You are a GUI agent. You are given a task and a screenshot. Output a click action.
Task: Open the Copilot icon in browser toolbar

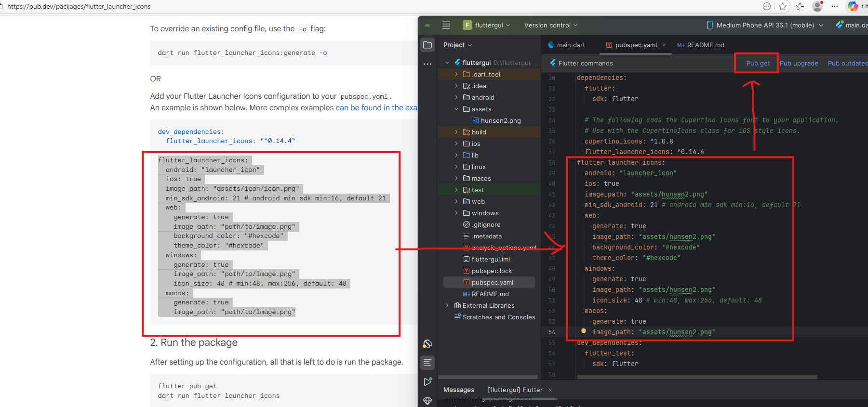point(853,6)
